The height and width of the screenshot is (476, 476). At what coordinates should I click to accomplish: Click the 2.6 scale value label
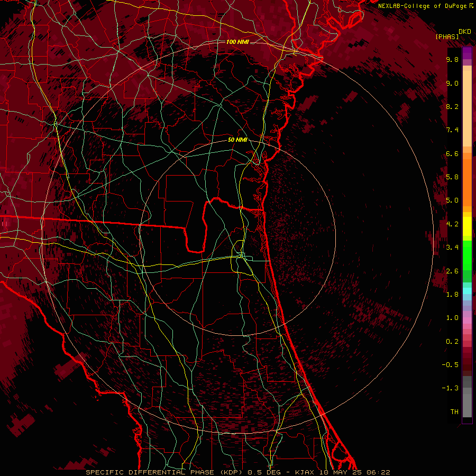pos(452,271)
